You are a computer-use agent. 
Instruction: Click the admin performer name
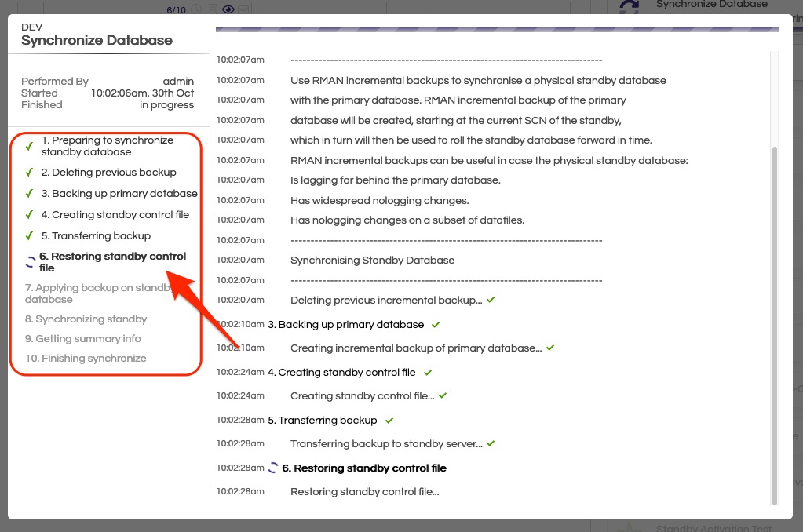[x=178, y=81]
